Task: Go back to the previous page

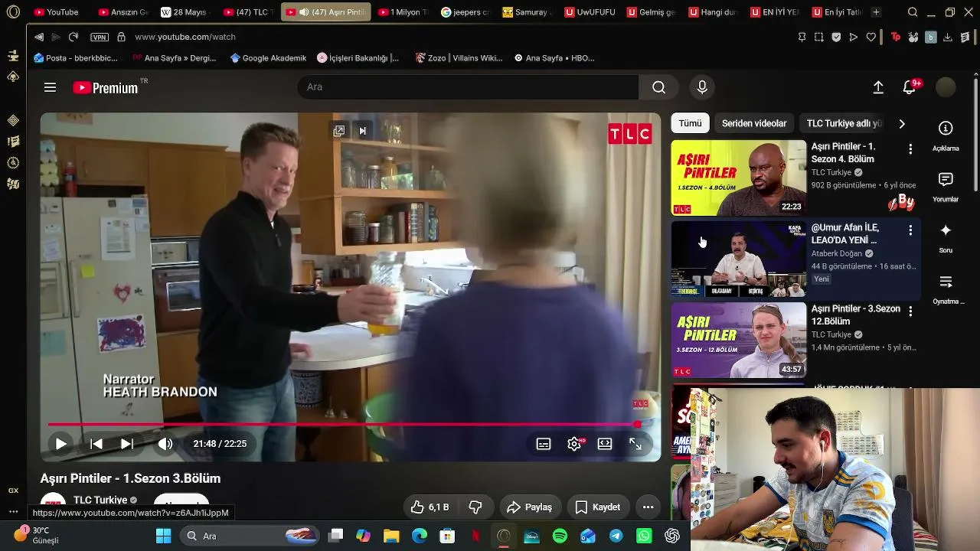Action: [39, 37]
